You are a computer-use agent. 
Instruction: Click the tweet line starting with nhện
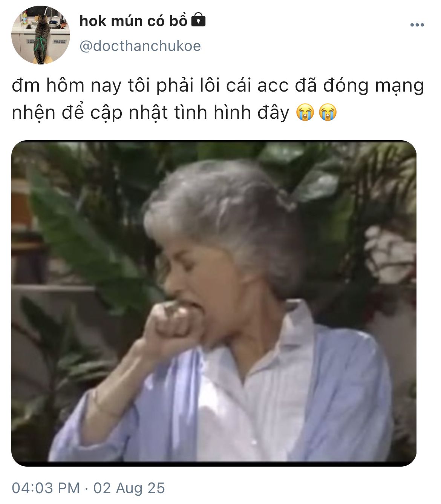pos(174,113)
